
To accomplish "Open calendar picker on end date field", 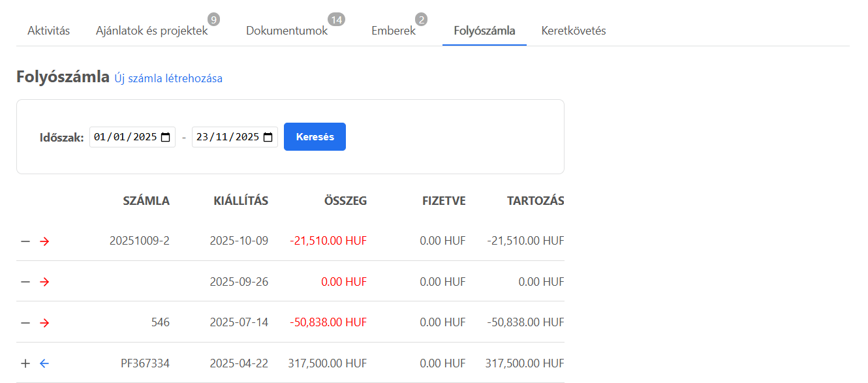I will [x=268, y=137].
